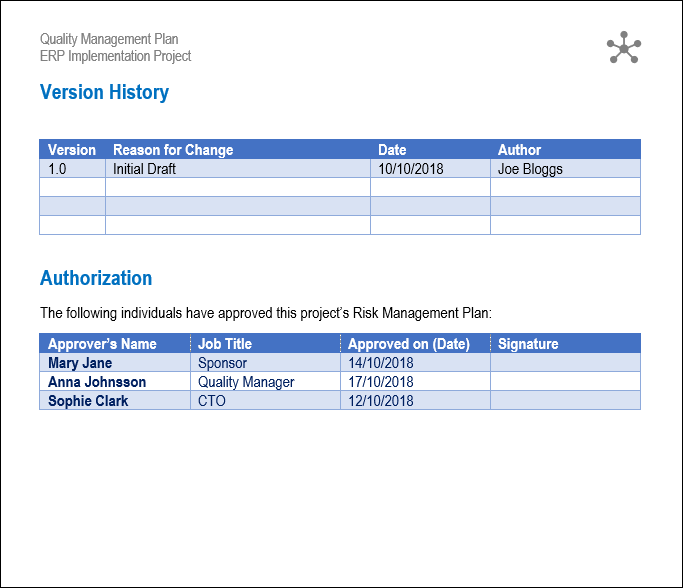Click the 'Quality Manager' job title cell
This screenshot has height=588, width=683.
coord(246,382)
